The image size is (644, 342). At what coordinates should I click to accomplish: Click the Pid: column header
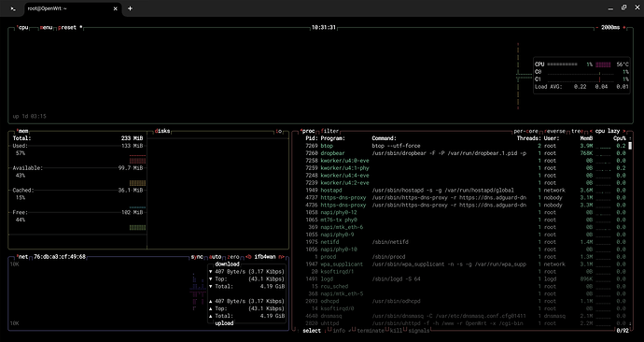click(x=312, y=138)
